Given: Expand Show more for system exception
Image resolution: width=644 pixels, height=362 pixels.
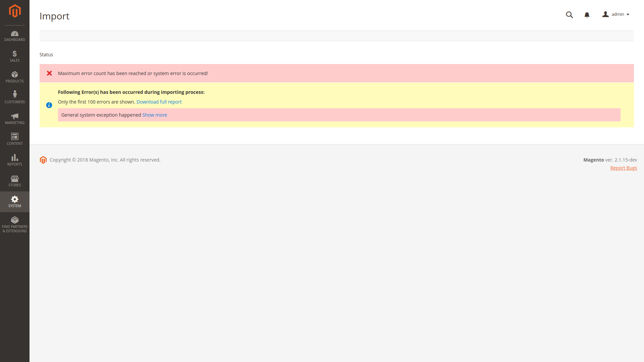Looking at the screenshot, I should [155, 115].
